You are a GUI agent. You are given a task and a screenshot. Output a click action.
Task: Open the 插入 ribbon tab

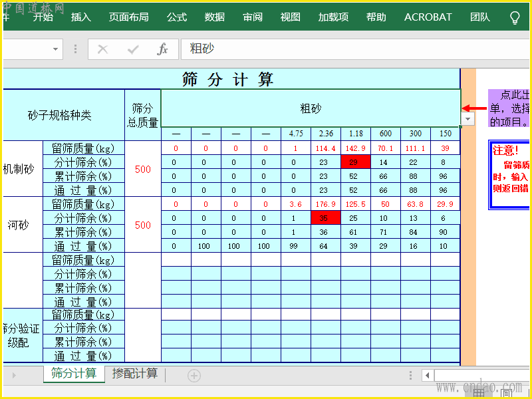click(80, 17)
